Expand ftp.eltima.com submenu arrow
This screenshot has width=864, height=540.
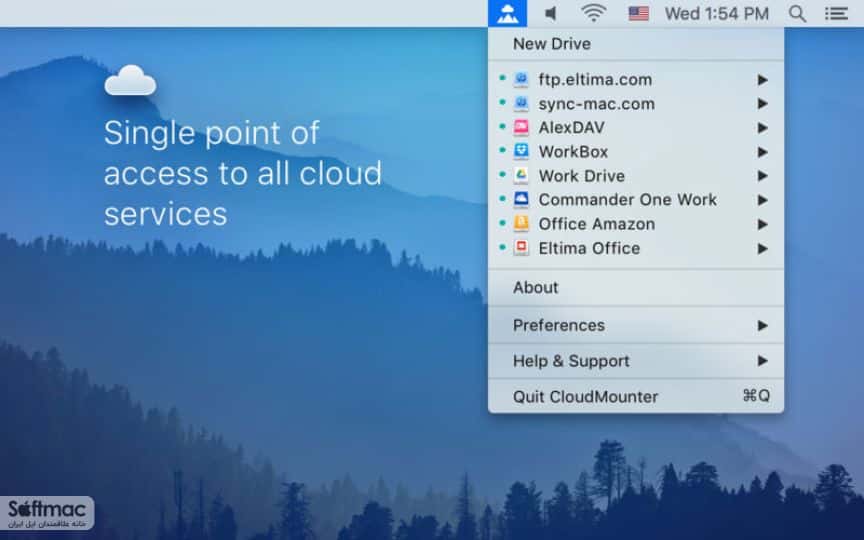pyautogui.click(x=763, y=80)
